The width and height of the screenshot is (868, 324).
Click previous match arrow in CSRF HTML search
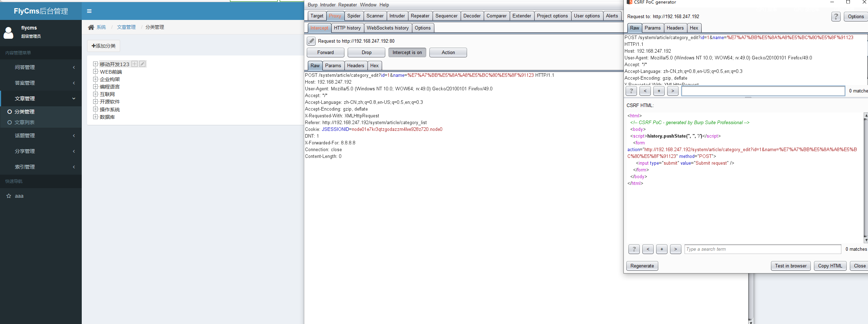[648, 249]
